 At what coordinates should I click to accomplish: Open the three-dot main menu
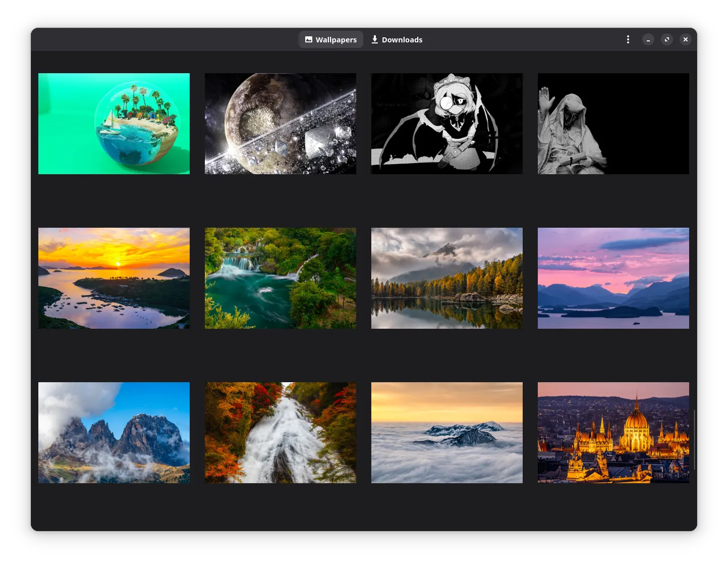pyautogui.click(x=628, y=39)
